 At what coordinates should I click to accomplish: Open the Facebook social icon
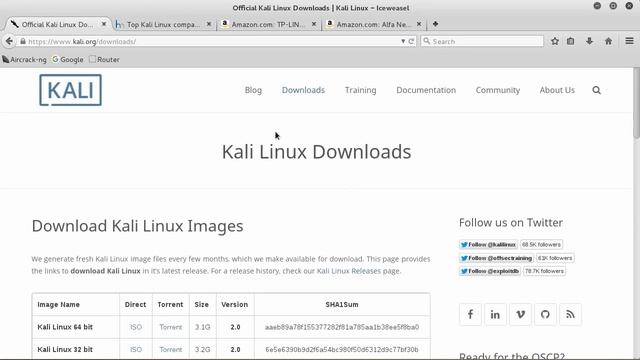click(x=470, y=314)
